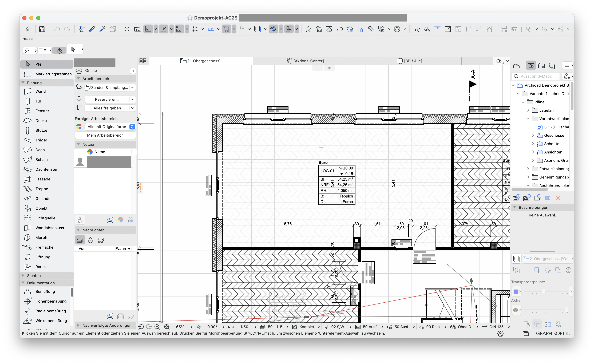
Task: Click the Alles freigeben button
Action: [107, 108]
